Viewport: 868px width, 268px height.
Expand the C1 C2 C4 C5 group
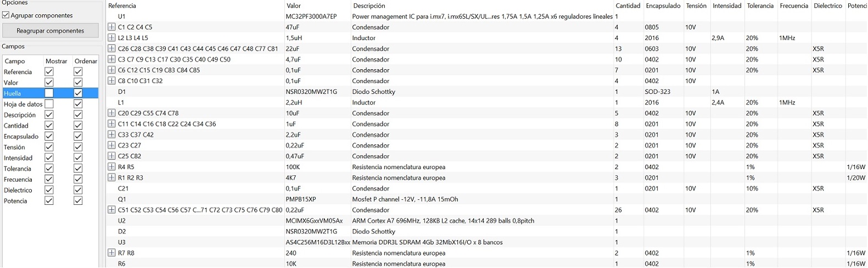[111, 27]
